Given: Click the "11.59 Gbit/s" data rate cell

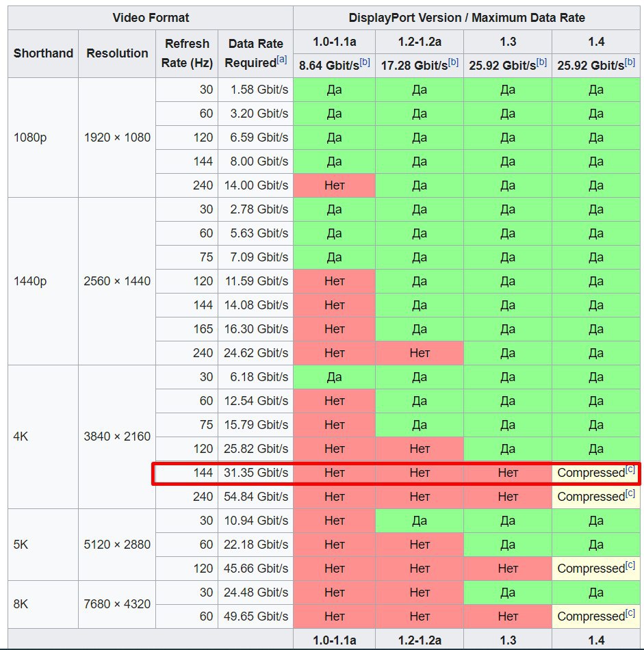Looking at the screenshot, I should click(x=256, y=281).
